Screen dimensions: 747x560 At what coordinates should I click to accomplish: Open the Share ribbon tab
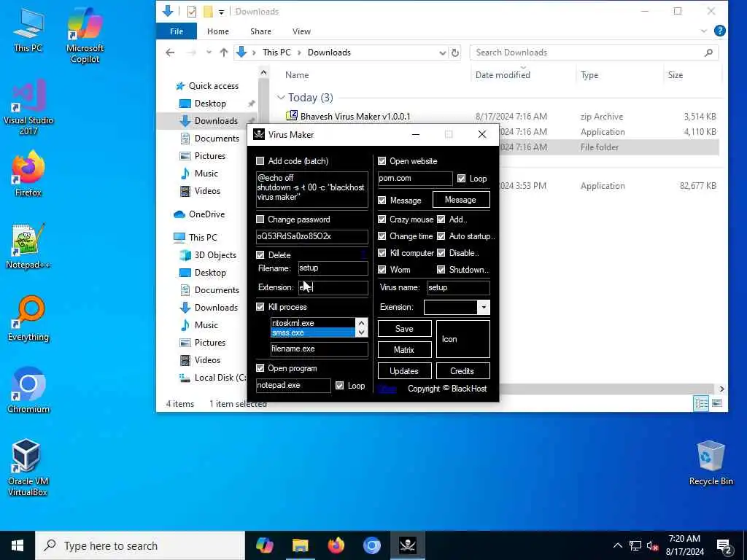pos(260,31)
